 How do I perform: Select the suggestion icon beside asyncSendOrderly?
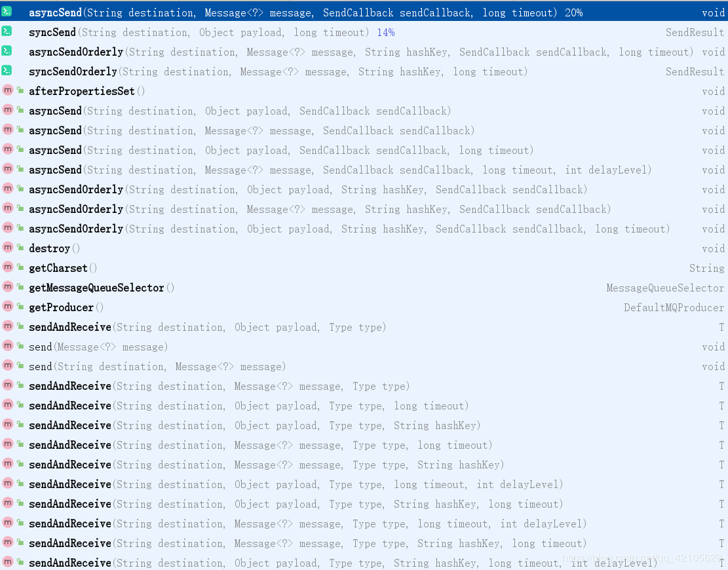[8, 51]
